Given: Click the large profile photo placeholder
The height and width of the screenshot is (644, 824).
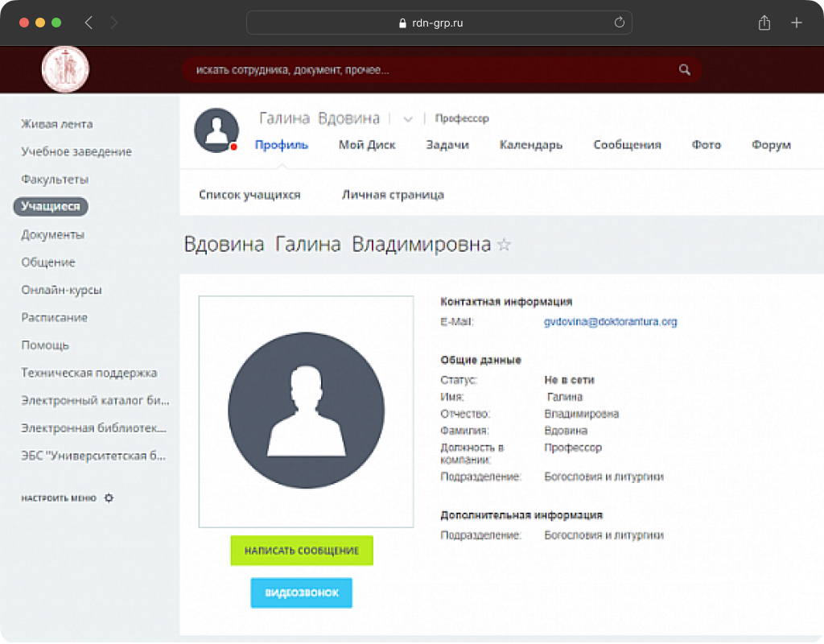Looking at the screenshot, I should (306, 411).
